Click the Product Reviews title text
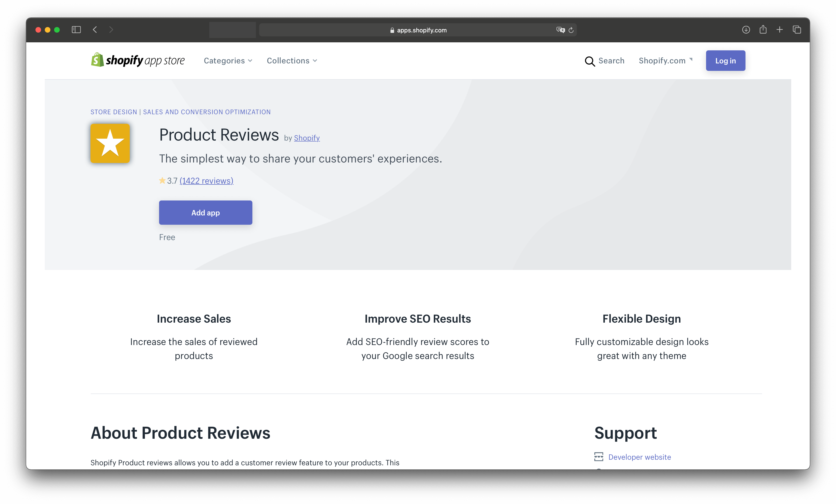 [x=219, y=135]
